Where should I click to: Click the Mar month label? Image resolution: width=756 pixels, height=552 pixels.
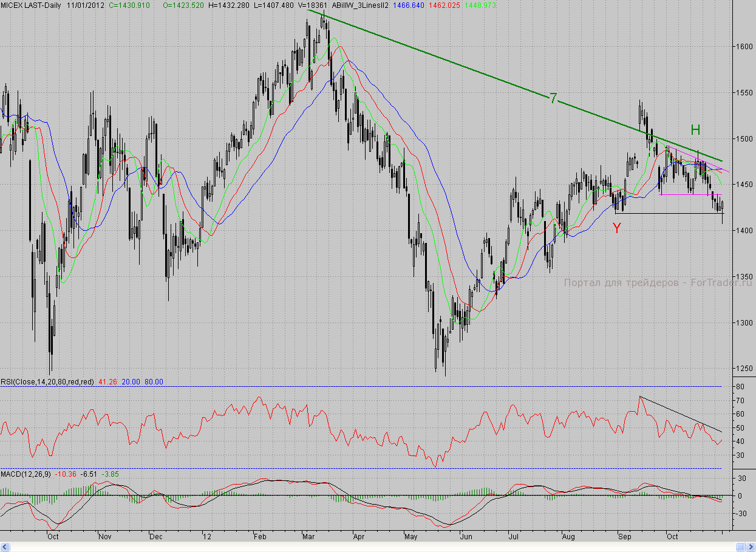310,537
